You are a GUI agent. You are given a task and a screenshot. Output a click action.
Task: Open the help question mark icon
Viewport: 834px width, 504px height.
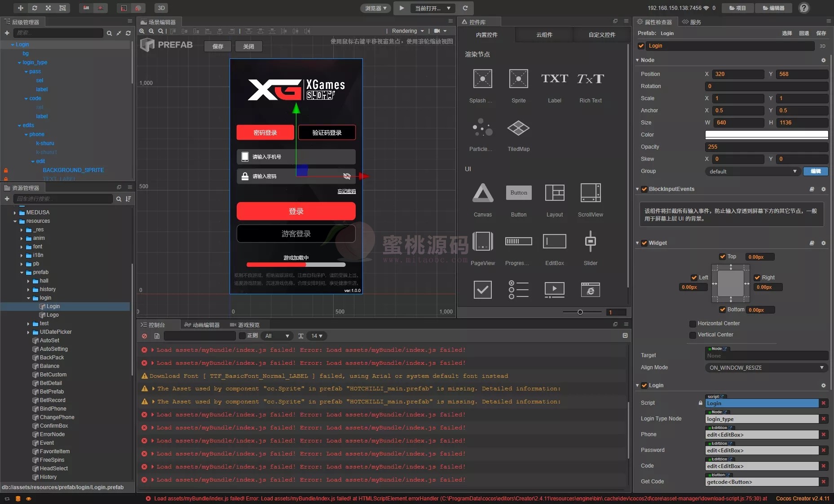coord(804,8)
